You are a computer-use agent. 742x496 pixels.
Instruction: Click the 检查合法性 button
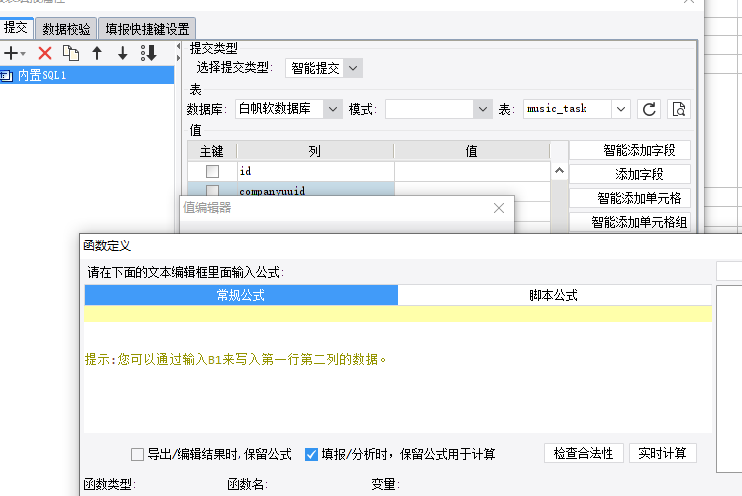(x=583, y=453)
